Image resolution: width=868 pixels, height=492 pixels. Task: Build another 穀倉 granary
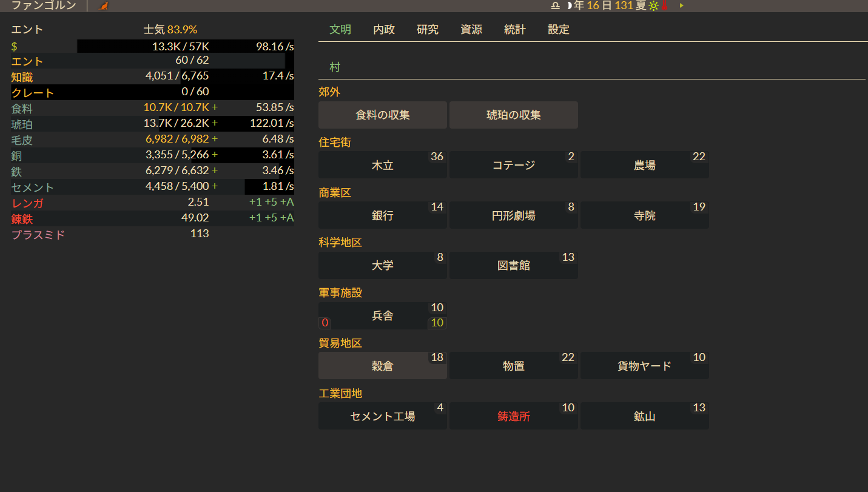(x=382, y=366)
